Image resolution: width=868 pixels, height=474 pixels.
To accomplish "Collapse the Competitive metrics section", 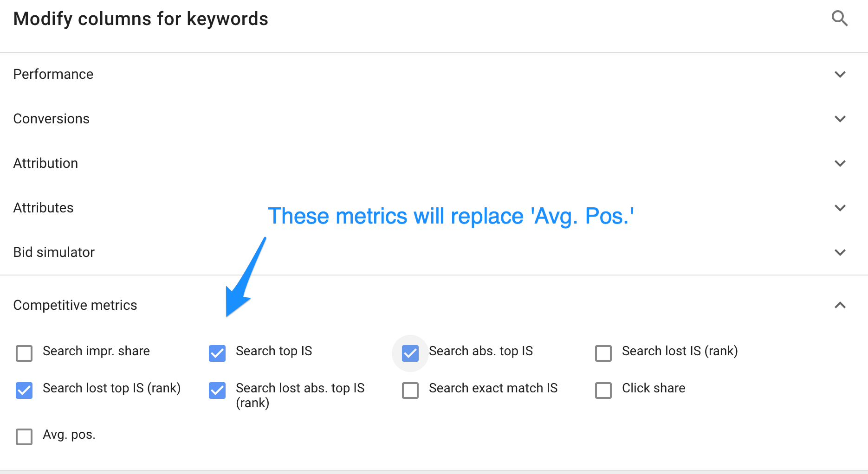I will pos(840,305).
